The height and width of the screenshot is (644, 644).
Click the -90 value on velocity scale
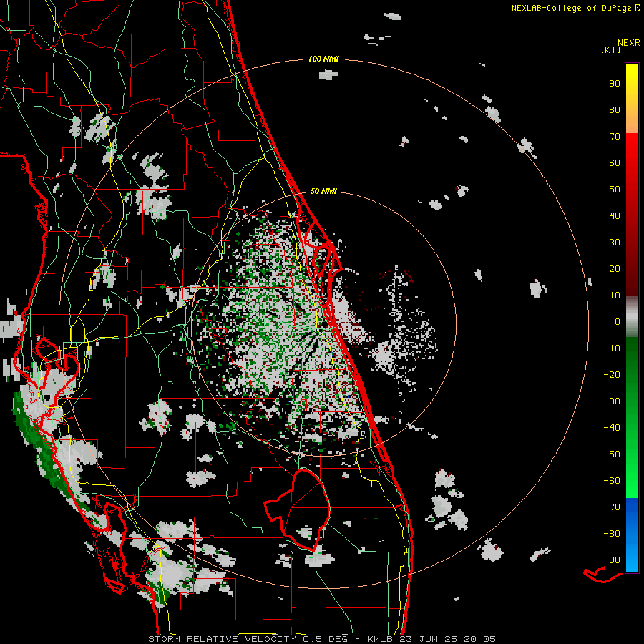tap(612, 560)
